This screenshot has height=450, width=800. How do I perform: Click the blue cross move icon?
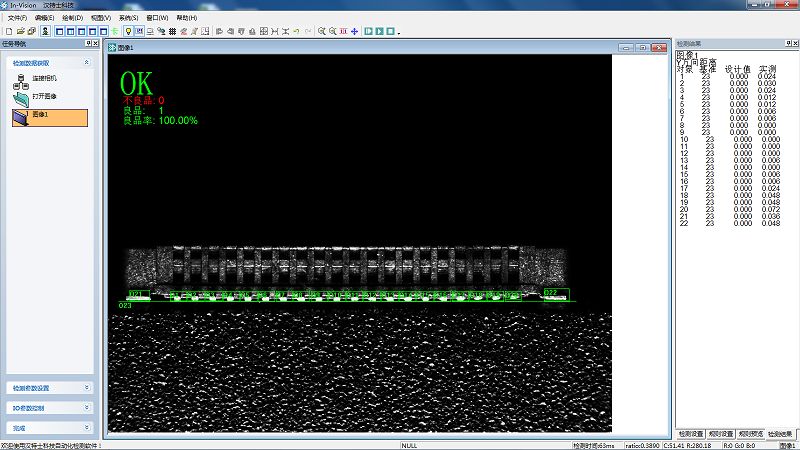point(355,31)
